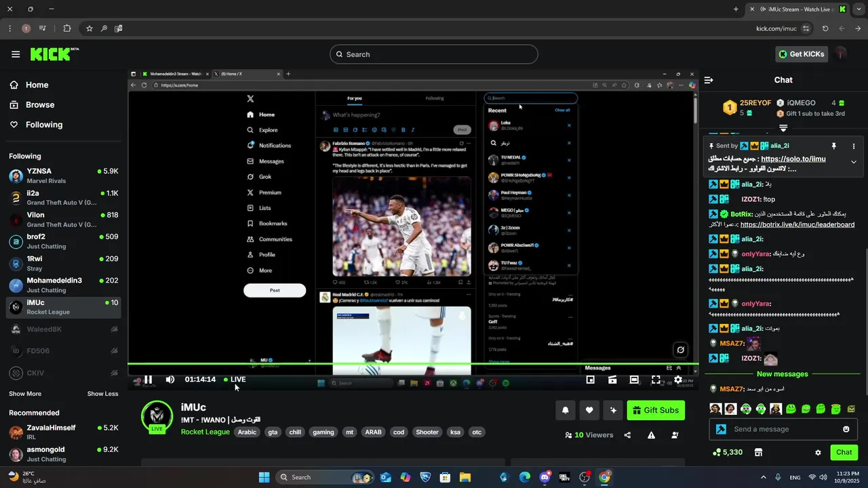Open the player clip button
Screen dimensions: 868x488
(x=612, y=380)
